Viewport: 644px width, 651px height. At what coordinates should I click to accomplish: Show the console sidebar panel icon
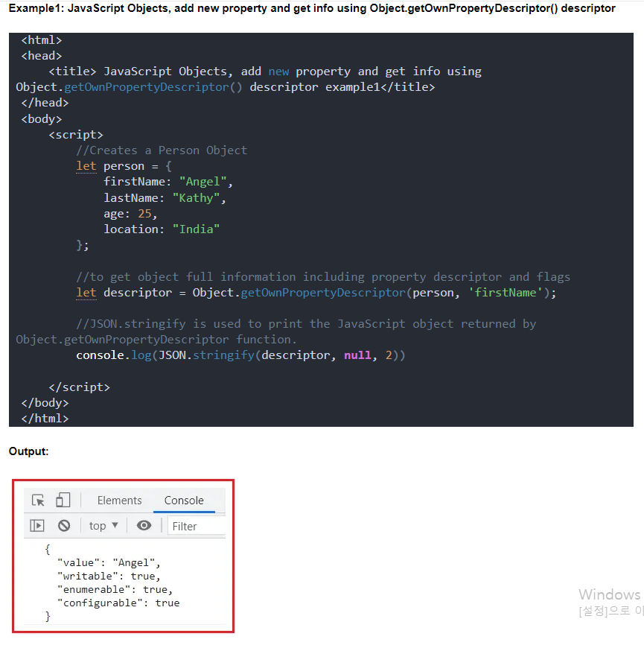[x=37, y=526]
